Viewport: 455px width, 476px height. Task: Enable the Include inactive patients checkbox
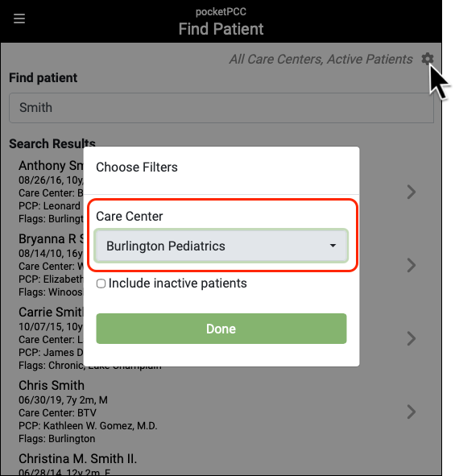point(101,284)
